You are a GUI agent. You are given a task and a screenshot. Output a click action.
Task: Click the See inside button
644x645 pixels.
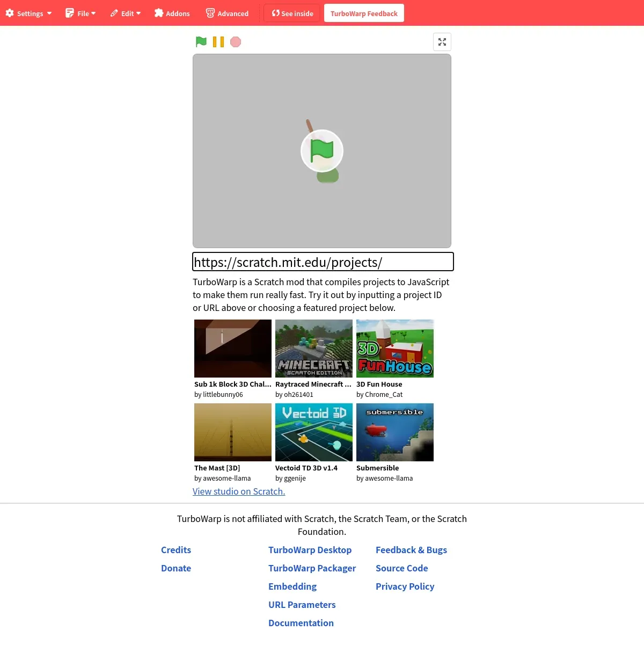292,13
